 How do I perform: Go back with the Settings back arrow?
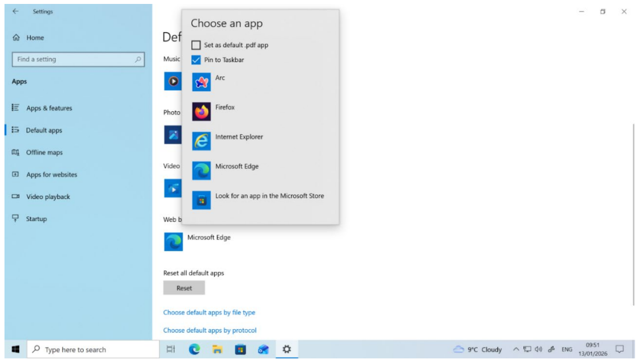click(16, 11)
